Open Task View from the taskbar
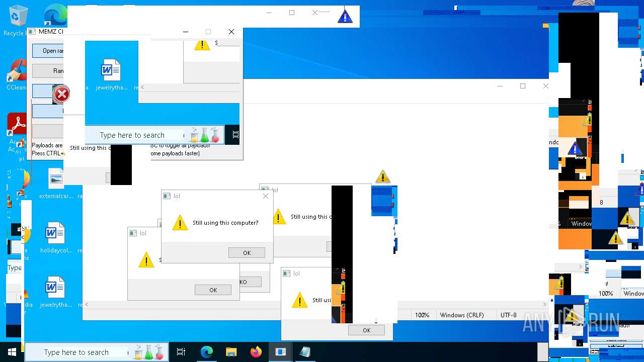The width and height of the screenshot is (644, 362). 181,352
